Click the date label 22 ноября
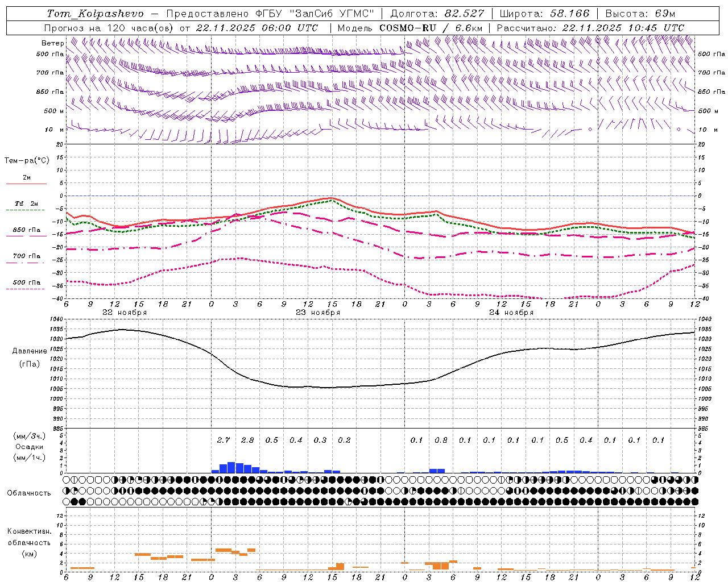Viewport: 728px width, 582px height. [125, 313]
